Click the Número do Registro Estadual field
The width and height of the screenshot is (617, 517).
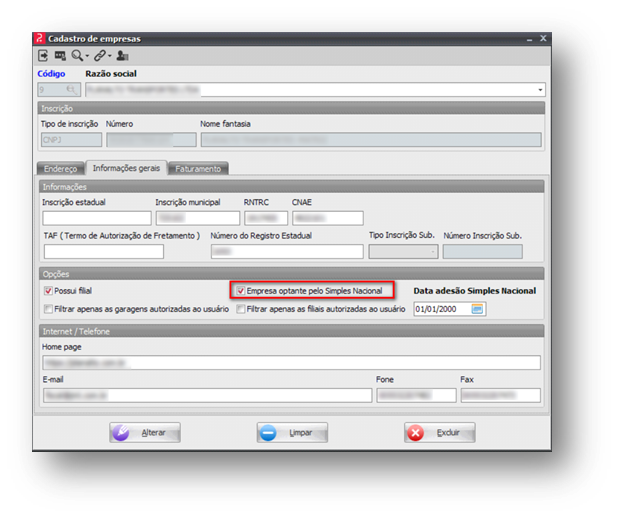point(287,251)
